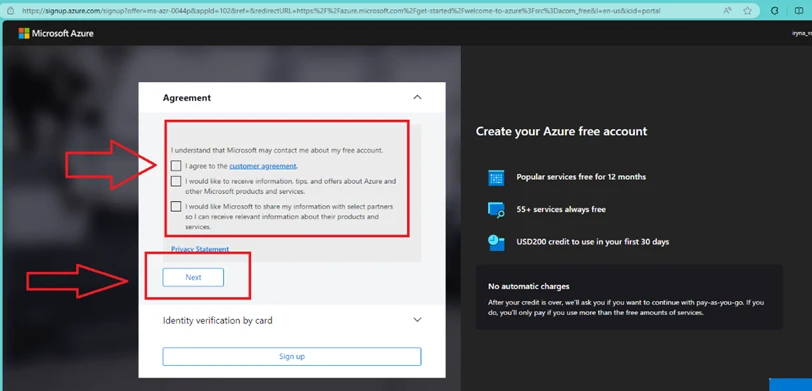Expand Identity verification by card section

pyautogui.click(x=417, y=320)
